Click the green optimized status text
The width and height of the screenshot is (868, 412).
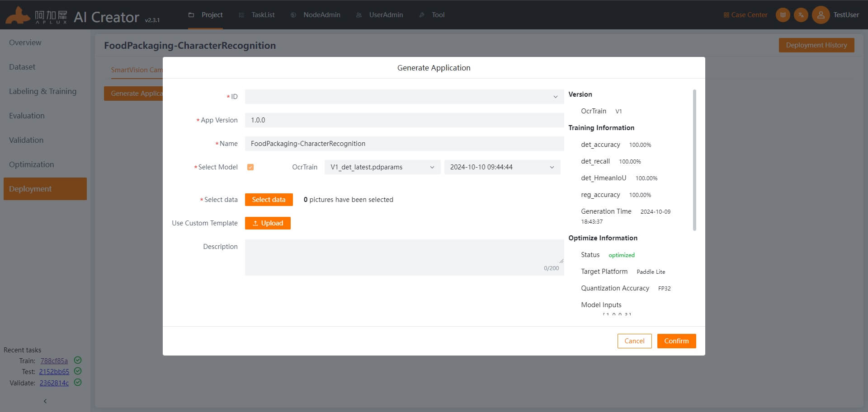[621, 255]
